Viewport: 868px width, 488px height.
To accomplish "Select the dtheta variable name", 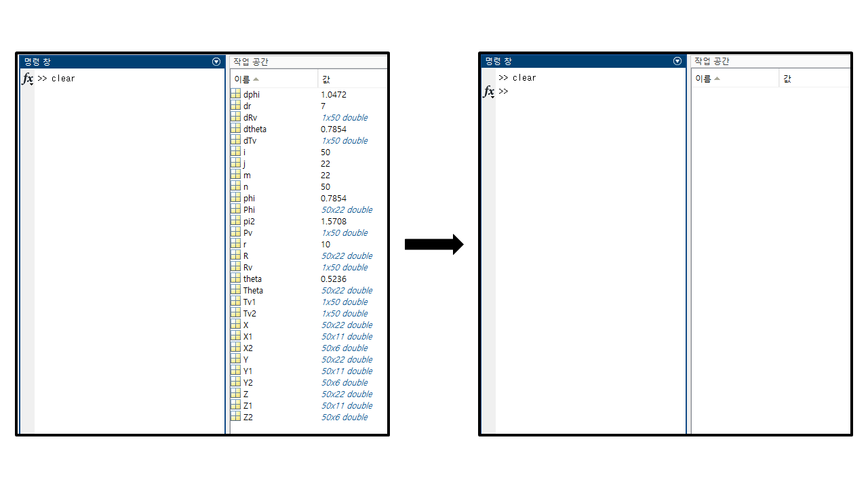I will coord(255,129).
